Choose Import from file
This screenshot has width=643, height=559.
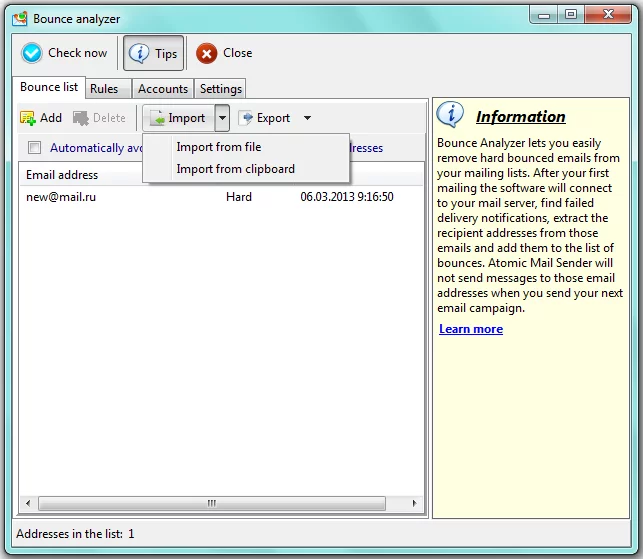[218, 147]
